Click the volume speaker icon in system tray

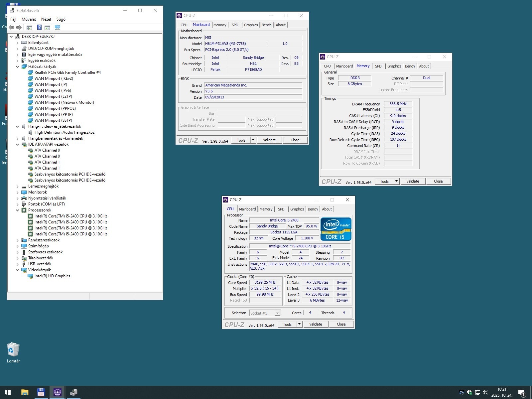[x=485, y=392]
